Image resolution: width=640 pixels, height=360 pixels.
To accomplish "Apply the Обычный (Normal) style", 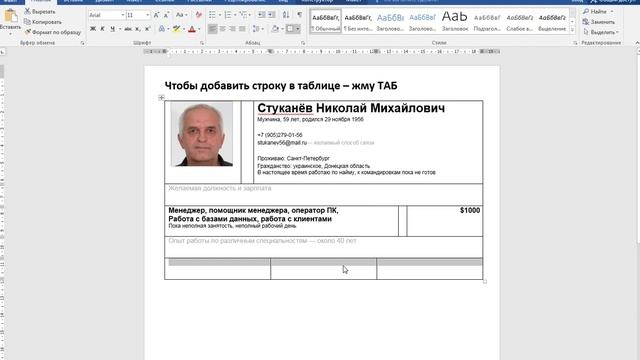I will [x=326, y=22].
